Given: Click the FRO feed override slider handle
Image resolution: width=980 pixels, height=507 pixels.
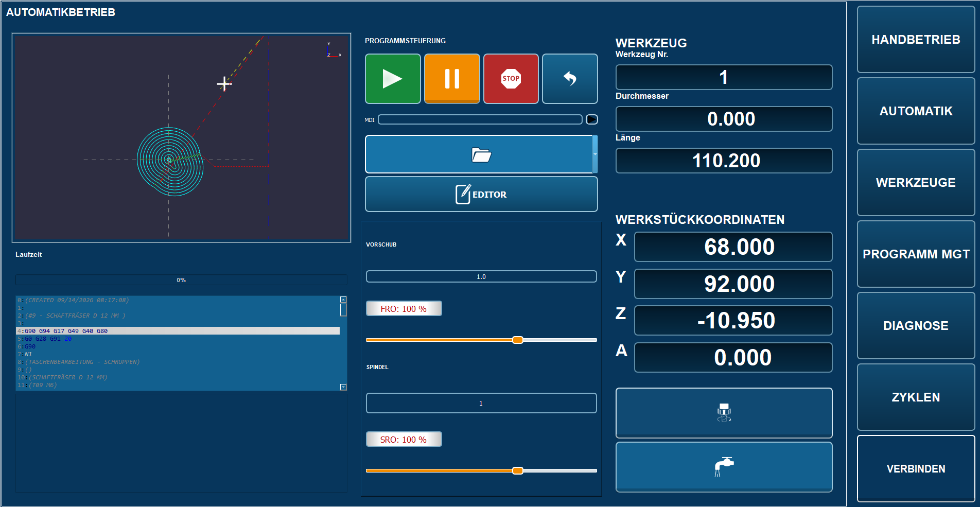Looking at the screenshot, I should [x=518, y=340].
